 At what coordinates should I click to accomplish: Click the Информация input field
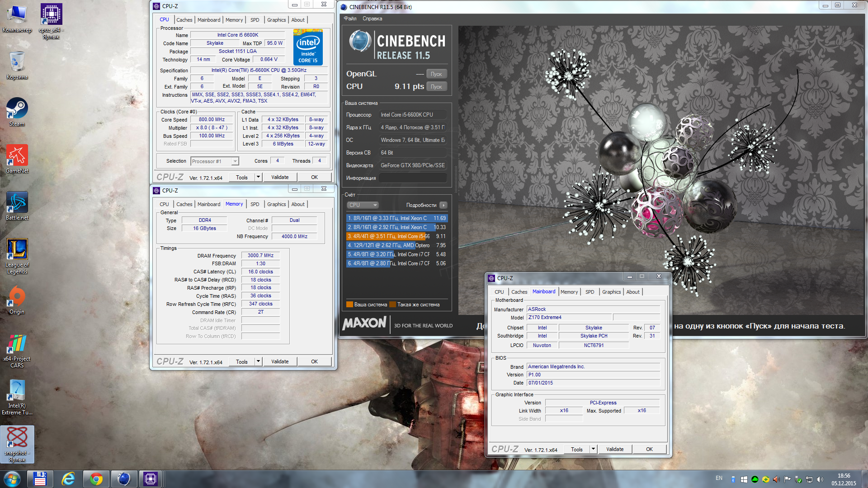point(413,178)
